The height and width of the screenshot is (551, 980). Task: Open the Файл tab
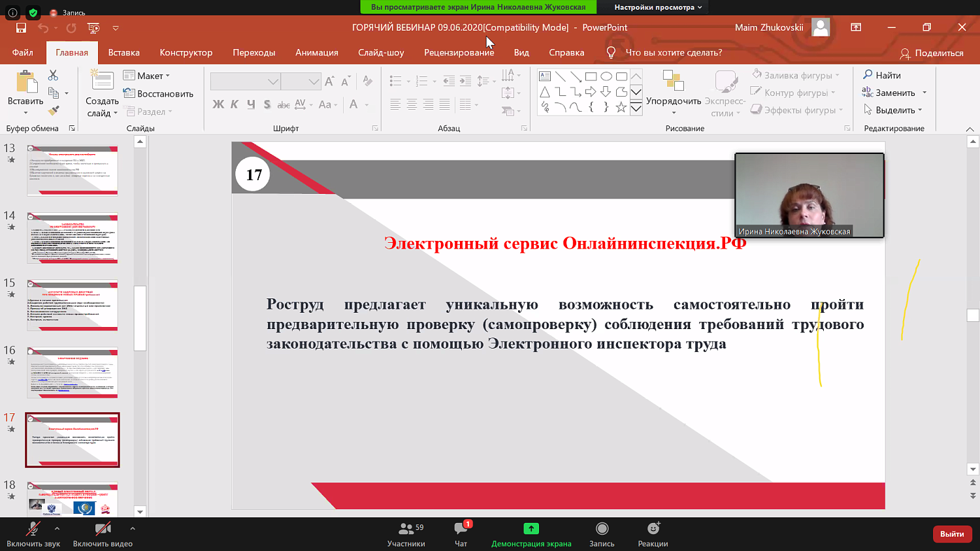pyautogui.click(x=22, y=52)
